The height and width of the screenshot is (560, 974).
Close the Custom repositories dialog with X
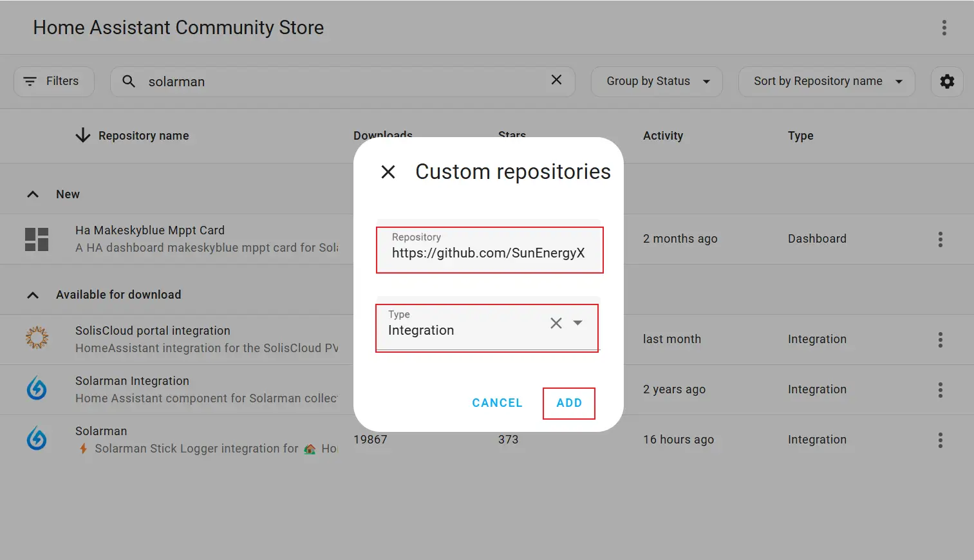388,172
